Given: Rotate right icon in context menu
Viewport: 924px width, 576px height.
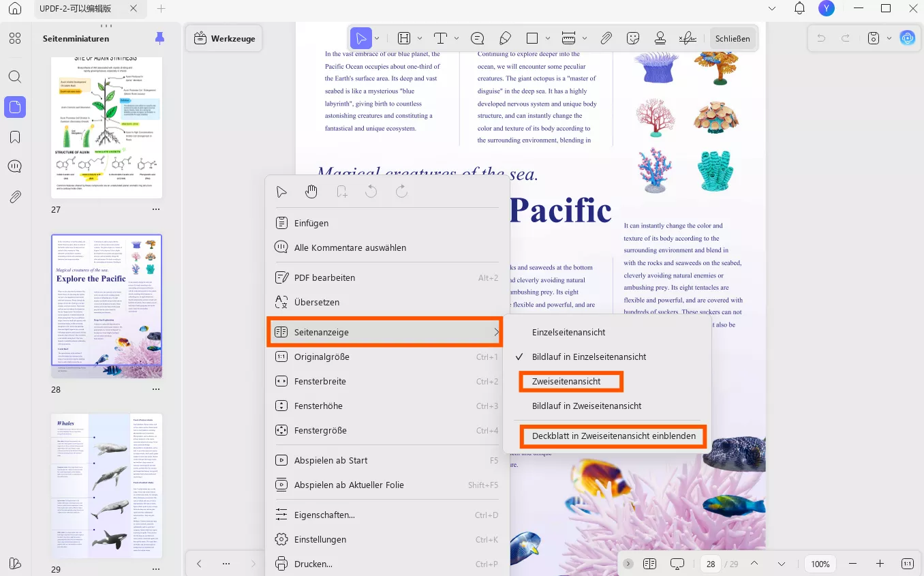Looking at the screenshot, I should pyautogui.click(x=402, y=192).
